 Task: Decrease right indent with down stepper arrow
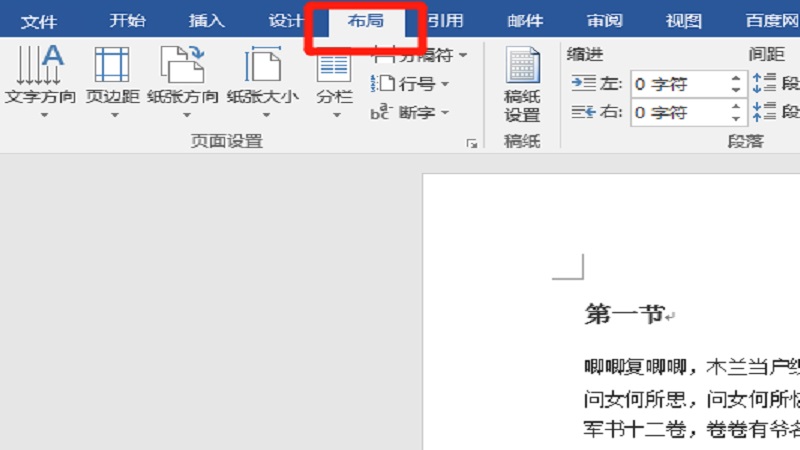737,118
